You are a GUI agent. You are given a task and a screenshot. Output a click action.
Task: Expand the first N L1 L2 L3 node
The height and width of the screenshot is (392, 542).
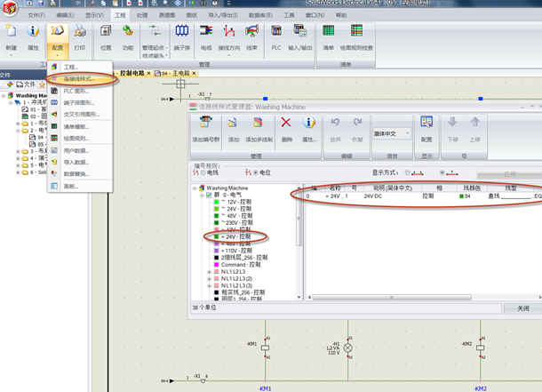click(x=209, y=272)
